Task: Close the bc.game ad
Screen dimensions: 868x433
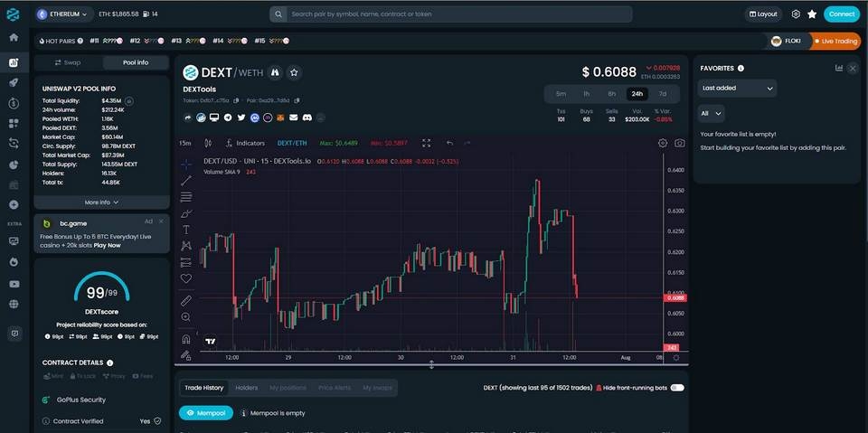Action: 161,221
